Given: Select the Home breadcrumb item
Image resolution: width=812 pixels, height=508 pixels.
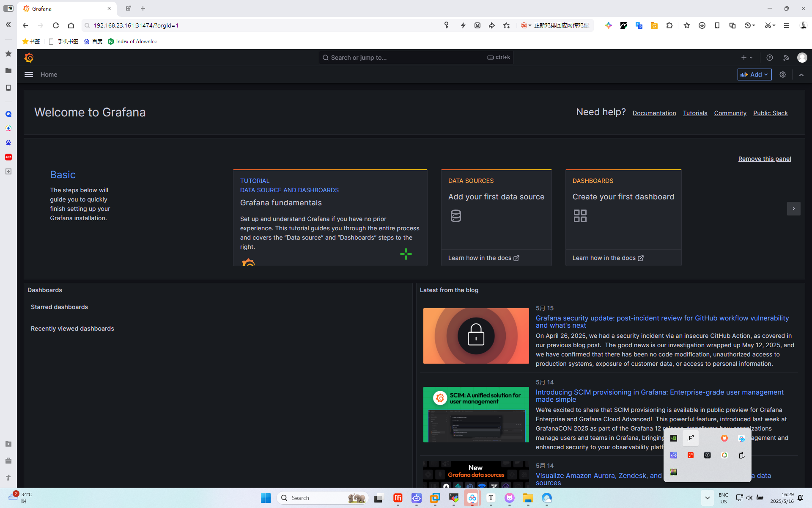Looking at the screenshot, I should click(x=49, y=75).
